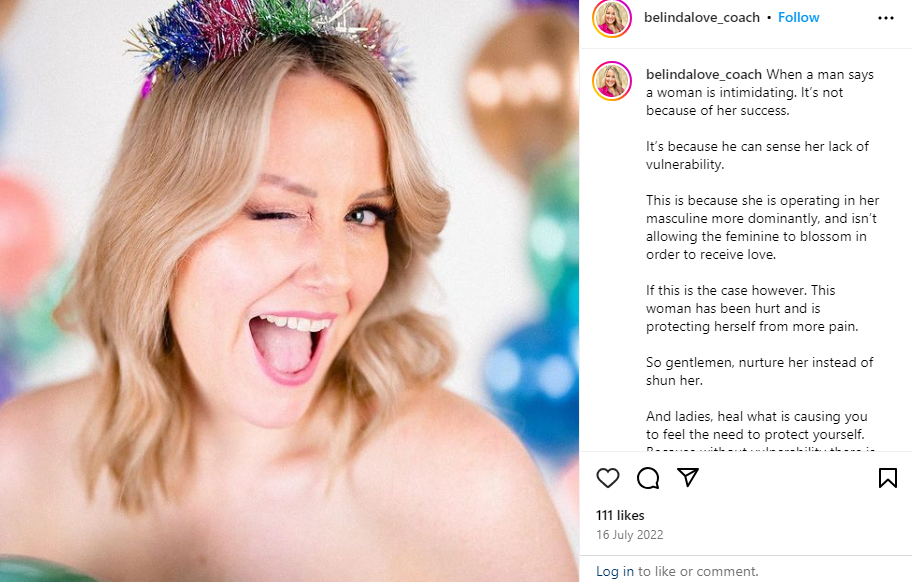The image size is (912, 582).
Task: Open belindalove_coach profile from the header username
Action: tap(703, 18)
